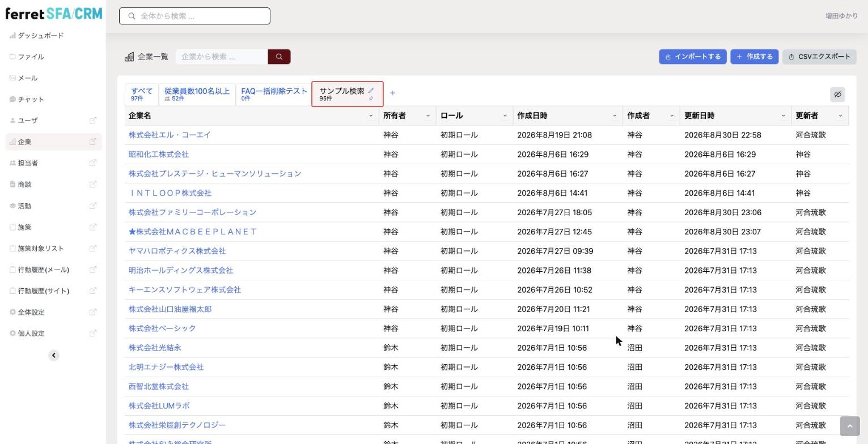Open 施策 external link icon

coord(93,227)
